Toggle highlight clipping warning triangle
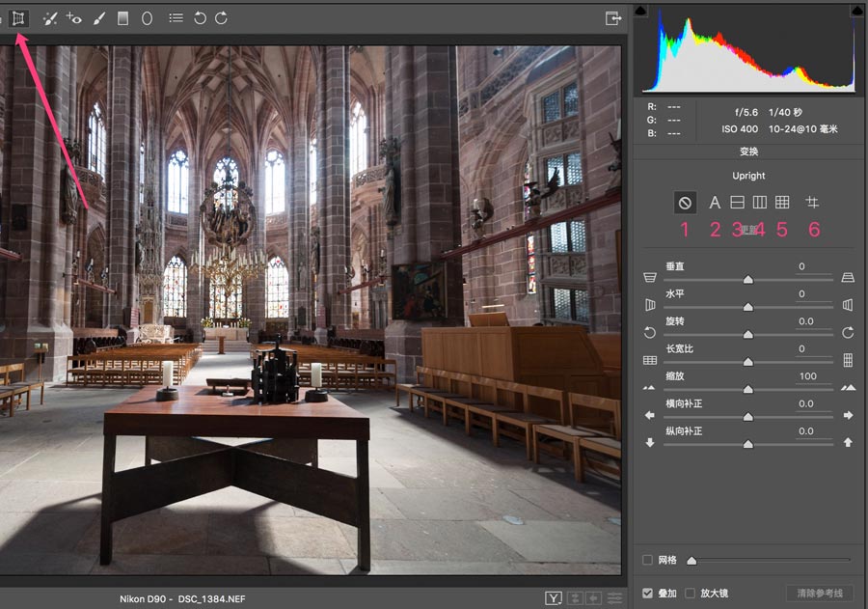This screenshot has width=868, height=609. pyautogui.click(x=857, y=11)
